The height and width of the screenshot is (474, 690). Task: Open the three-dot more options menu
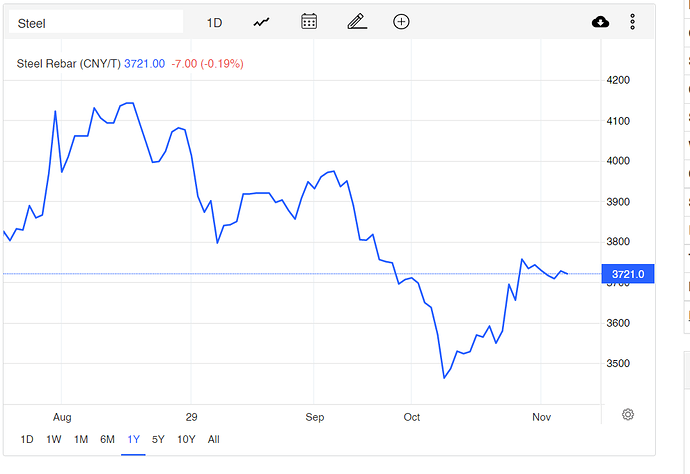point(632,22)
